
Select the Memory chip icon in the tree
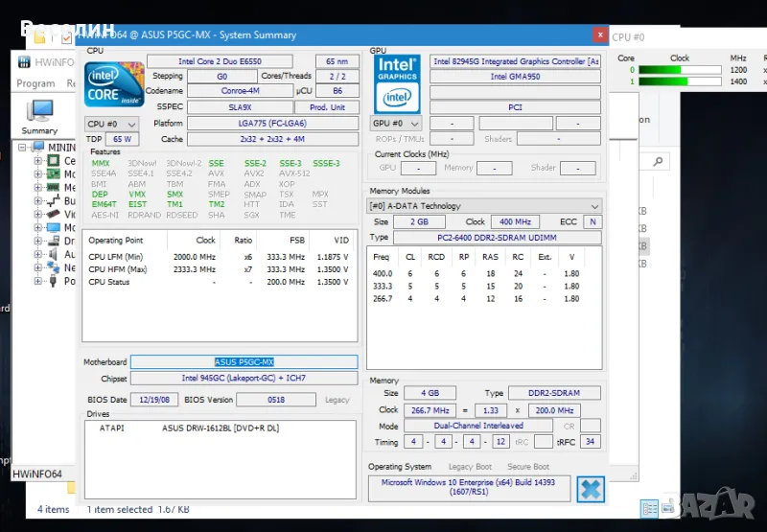53,188
